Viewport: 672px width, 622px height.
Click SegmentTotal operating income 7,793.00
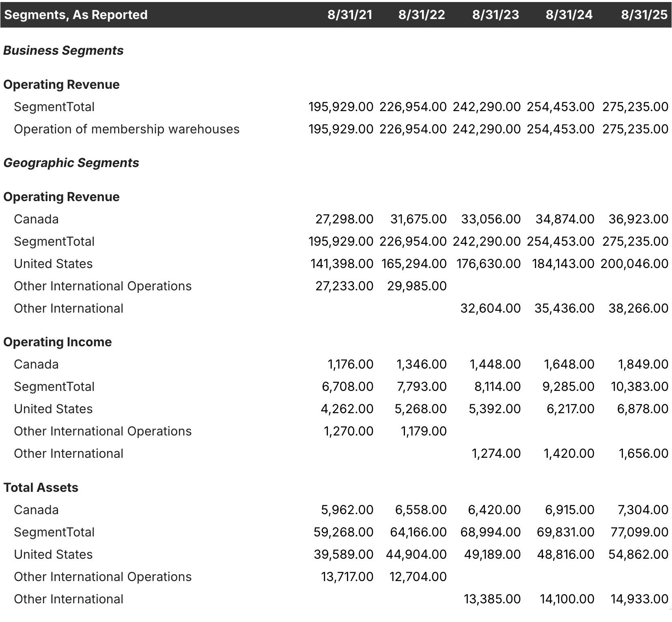coord(422,387)
